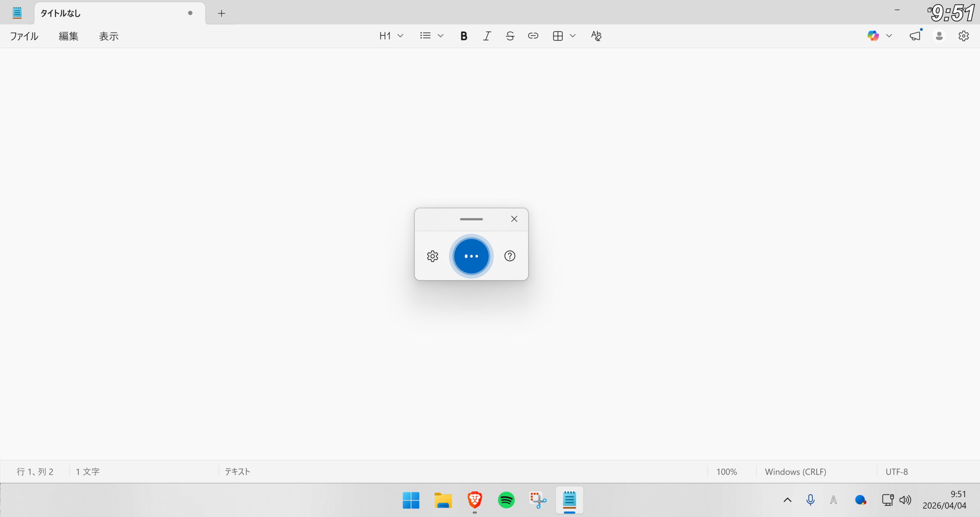Open voice typing settings gear
This screenshot has width=980, height=517.
(x=433, y=256)
